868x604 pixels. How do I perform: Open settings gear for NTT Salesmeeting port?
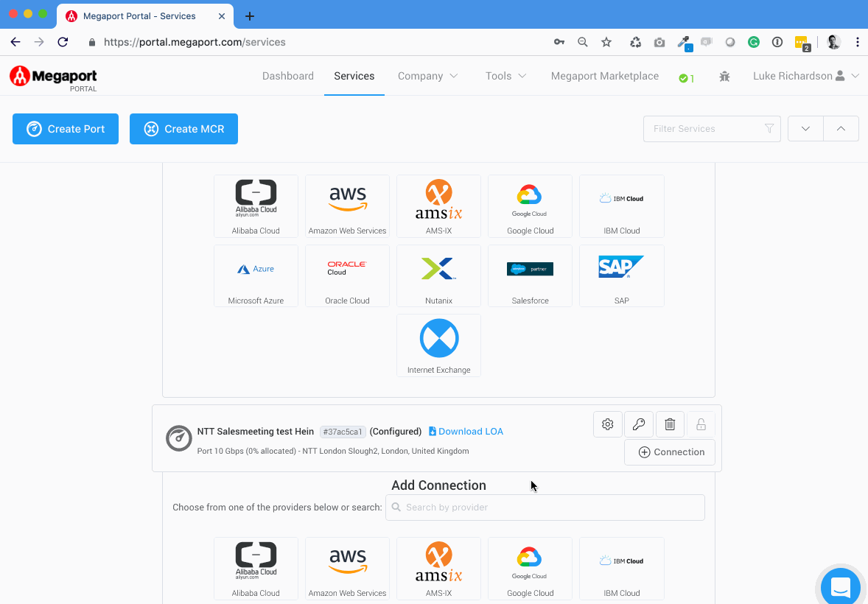point(608,424)
